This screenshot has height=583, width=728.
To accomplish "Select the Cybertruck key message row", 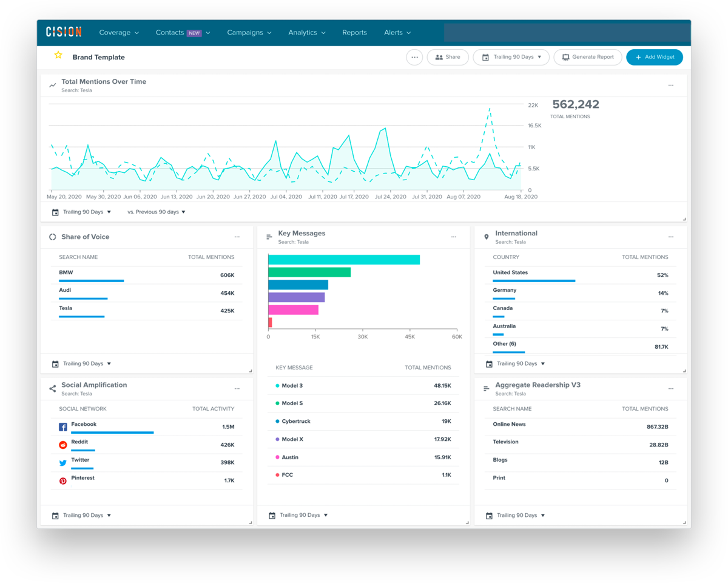I will (363, 421).
